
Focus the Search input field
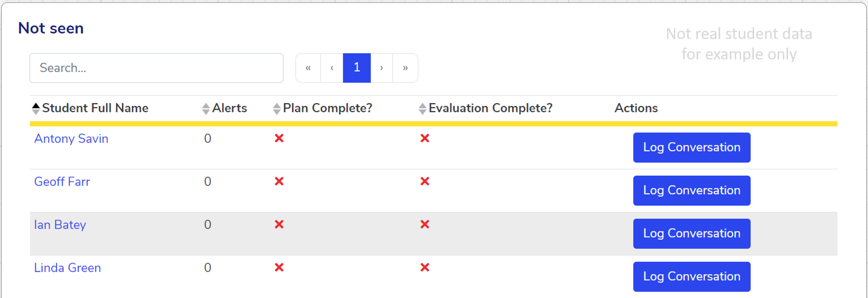[x=156, y=68]
